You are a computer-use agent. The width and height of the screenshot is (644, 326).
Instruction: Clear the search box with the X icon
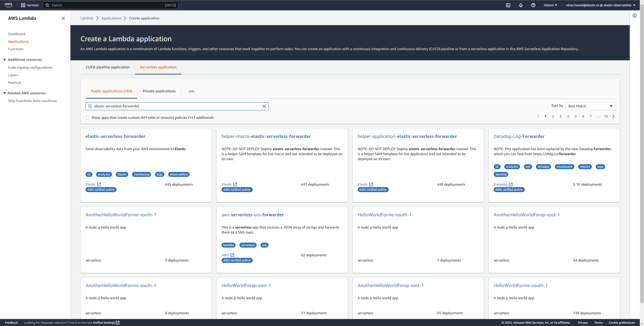(x=264, y=106)
